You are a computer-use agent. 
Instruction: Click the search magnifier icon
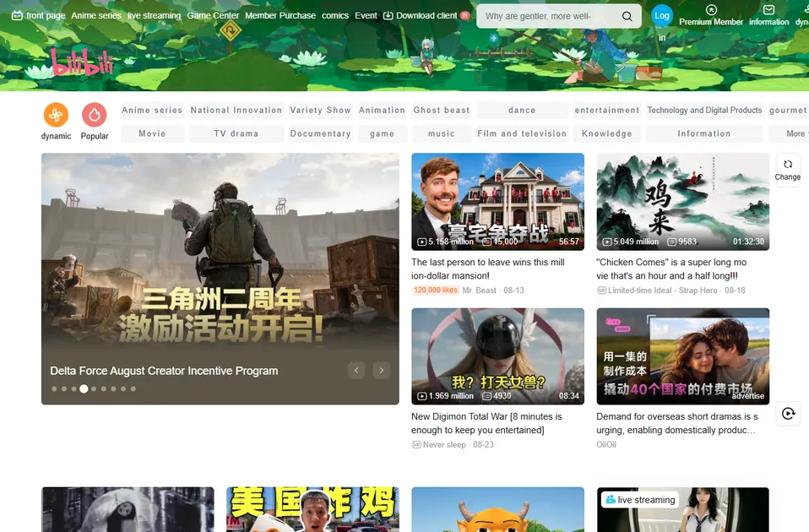(x=627, y=16)
